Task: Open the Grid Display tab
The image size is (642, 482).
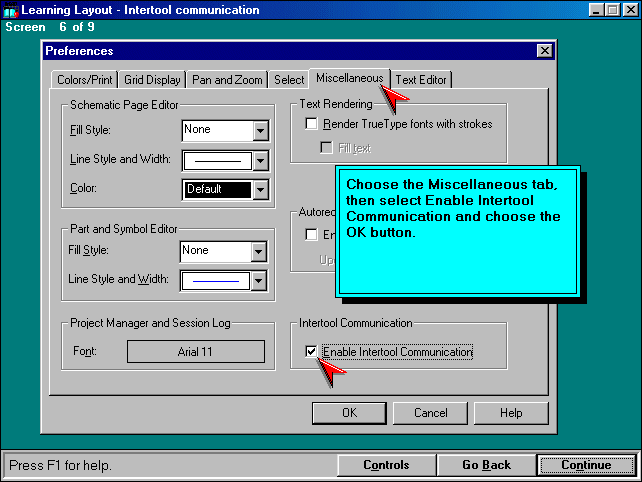Action: click(153, 80)
